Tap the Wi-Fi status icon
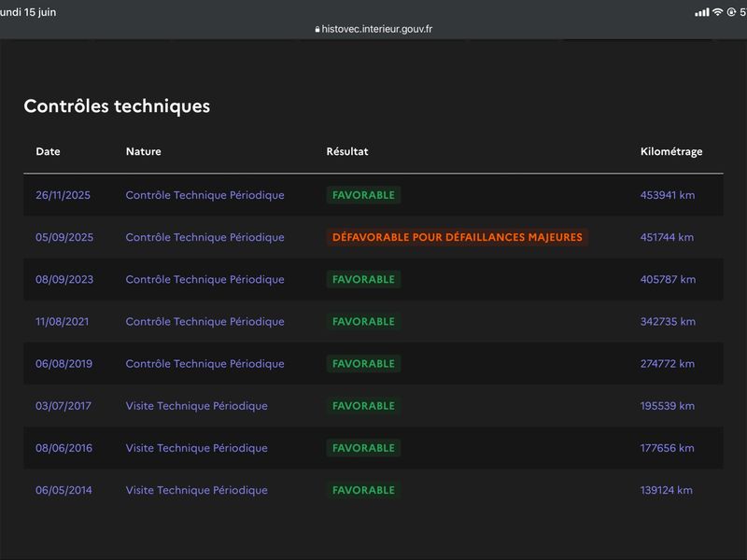The image size is (747, 560). [x=717, y=12]
